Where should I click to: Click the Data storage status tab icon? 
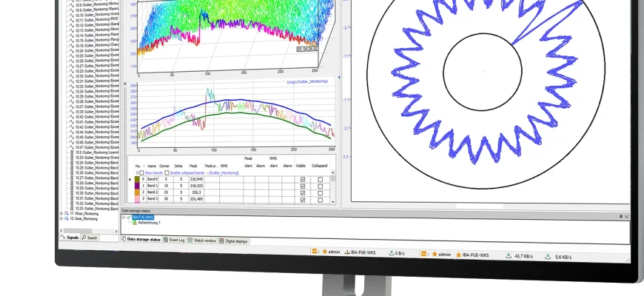pyautogui.click(x=124, y=239)
